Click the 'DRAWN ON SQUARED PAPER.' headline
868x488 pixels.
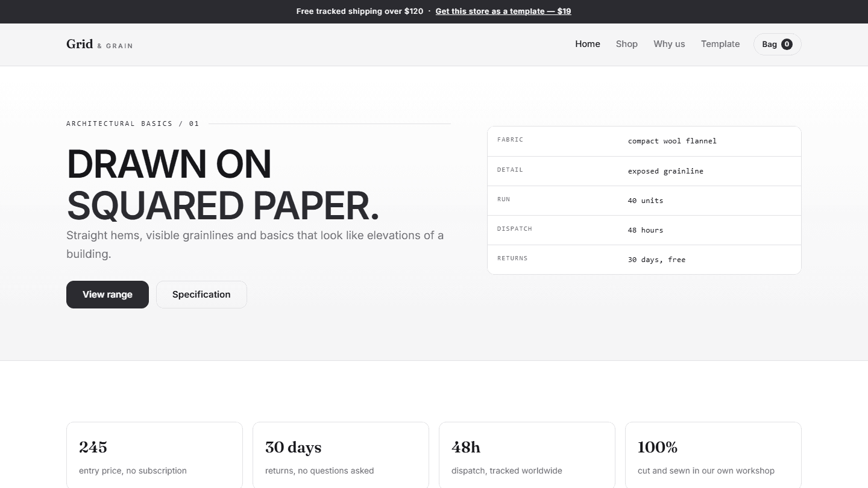[x=223, y=184]
